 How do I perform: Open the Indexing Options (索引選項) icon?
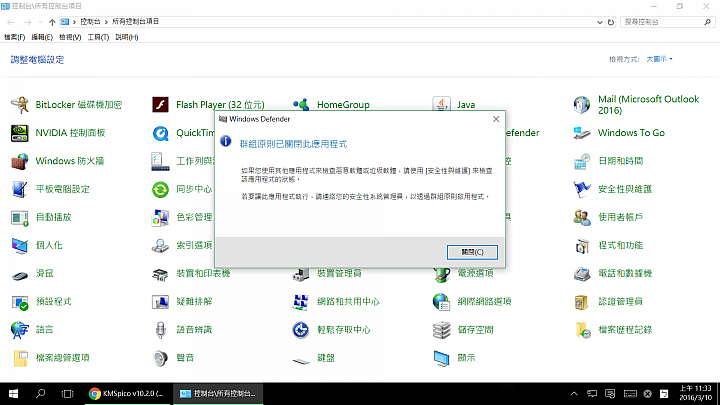point(160,246)
